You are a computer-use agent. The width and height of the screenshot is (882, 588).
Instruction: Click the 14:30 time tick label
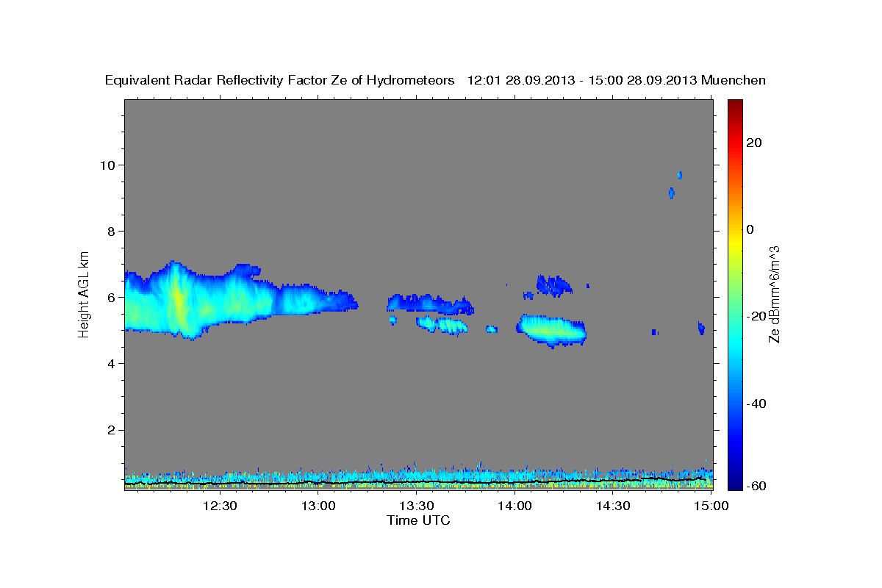(614, 506)
